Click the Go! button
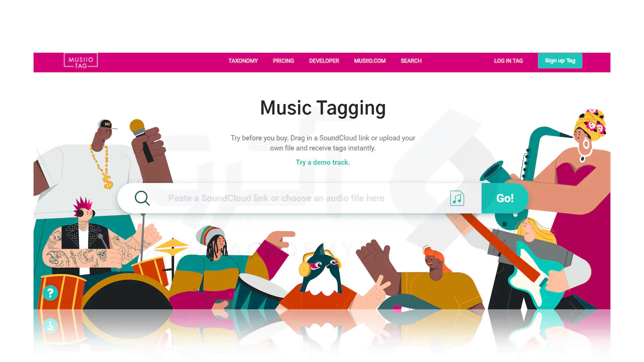644x362 pixels. (x=505, y=198)
